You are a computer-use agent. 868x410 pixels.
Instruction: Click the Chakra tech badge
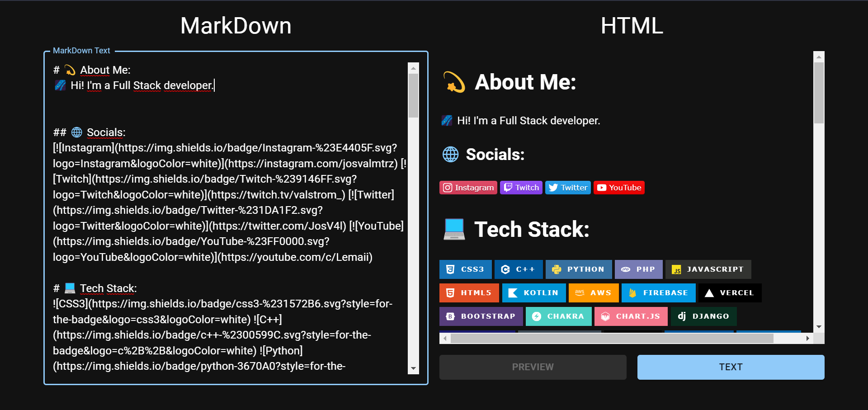point(558,316)
